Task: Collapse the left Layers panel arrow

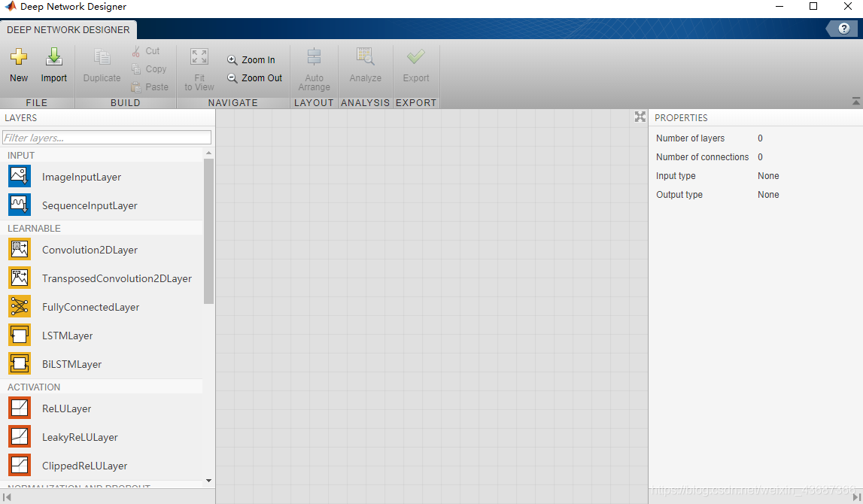Action: click(x=7, y=496)
